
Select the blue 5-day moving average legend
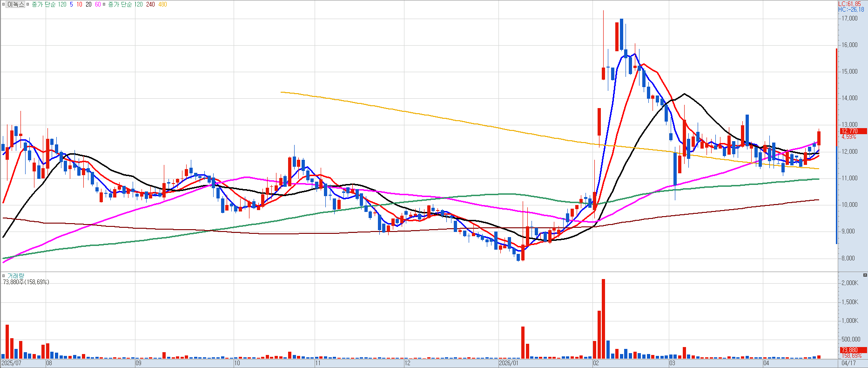pos(71,4)
